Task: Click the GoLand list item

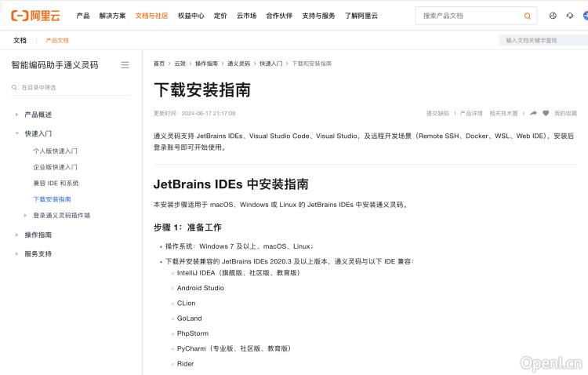Action: click(190, 319)
